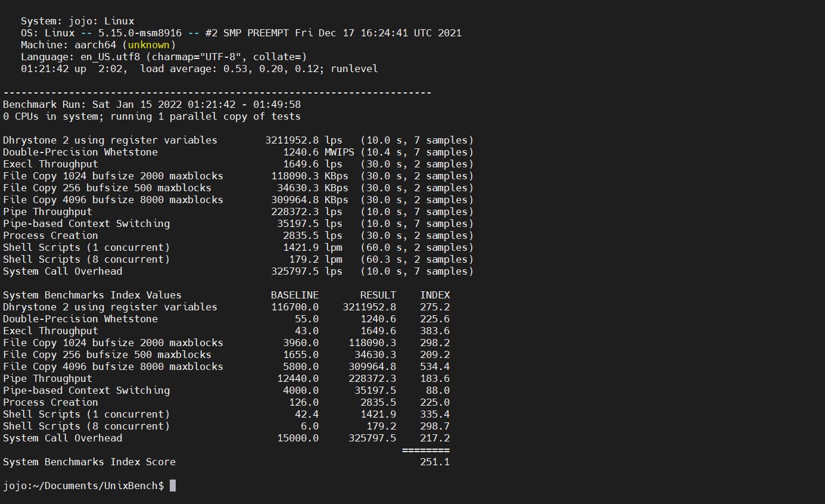The width and height of the screenshot is (825, 504).
Task: Click the 'Benchmark Run' date line
Action: 152,104
